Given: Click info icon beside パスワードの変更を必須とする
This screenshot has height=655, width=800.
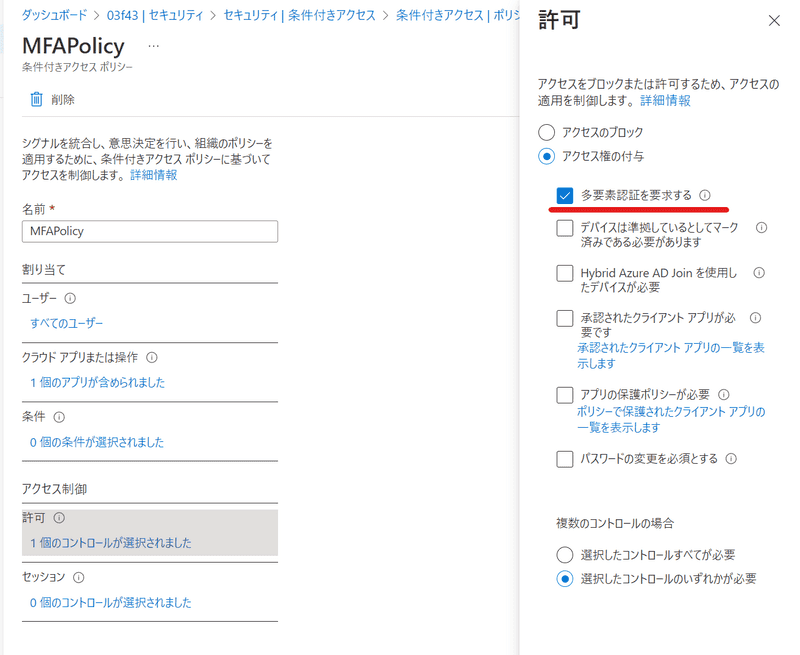Looking at the screenshot, I should point(731,459).
